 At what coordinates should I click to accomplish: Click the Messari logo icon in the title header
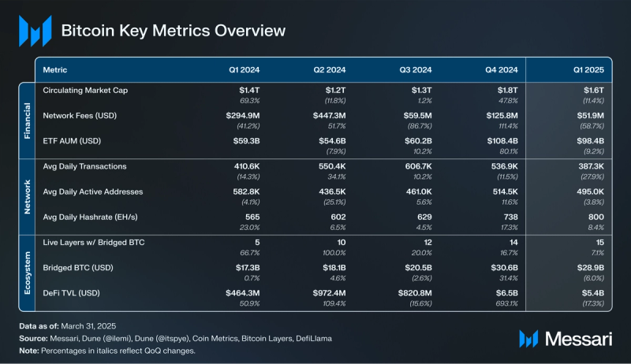click(x=35, y=31)
